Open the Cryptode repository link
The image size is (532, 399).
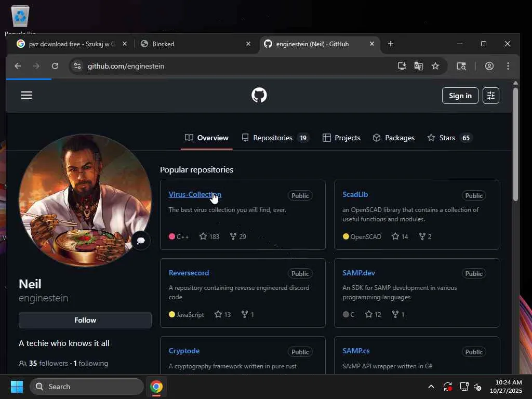click(184, 351)
